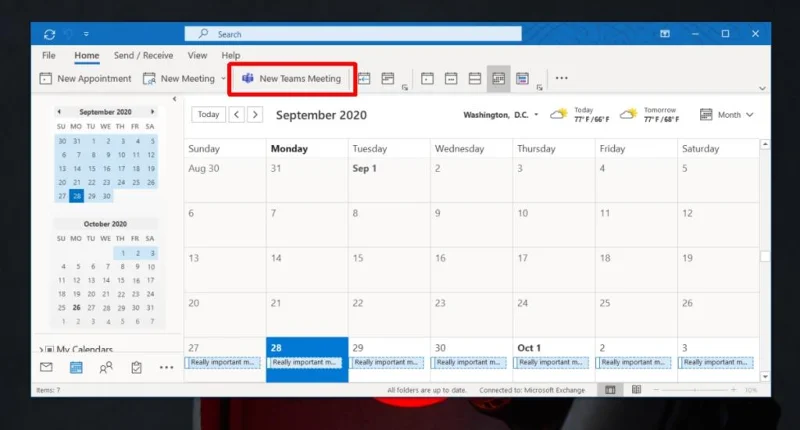Image resolution: width=800 pixels, height=430 pixels.
Task: Expand the New Meeting dropdown arrow
Action: [223, 79]
